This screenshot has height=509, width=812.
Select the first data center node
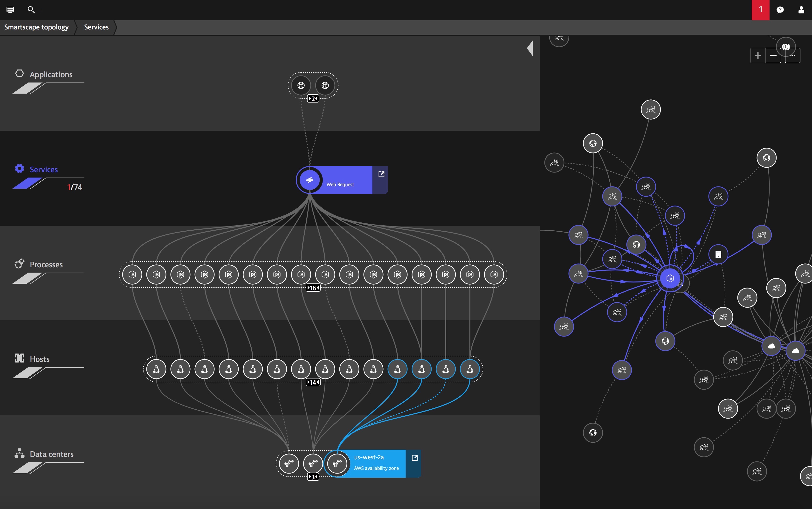tap(289, 464)
